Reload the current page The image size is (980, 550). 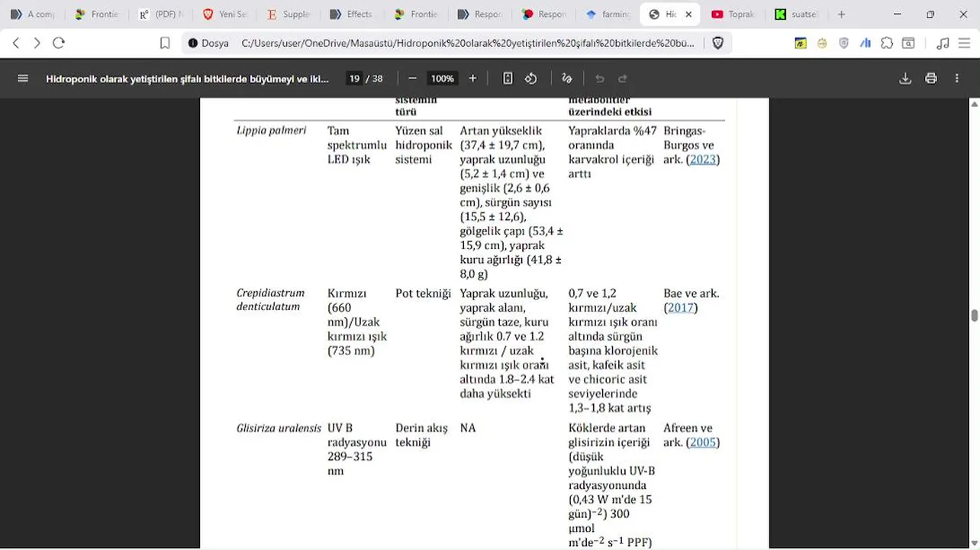[59, 44]
